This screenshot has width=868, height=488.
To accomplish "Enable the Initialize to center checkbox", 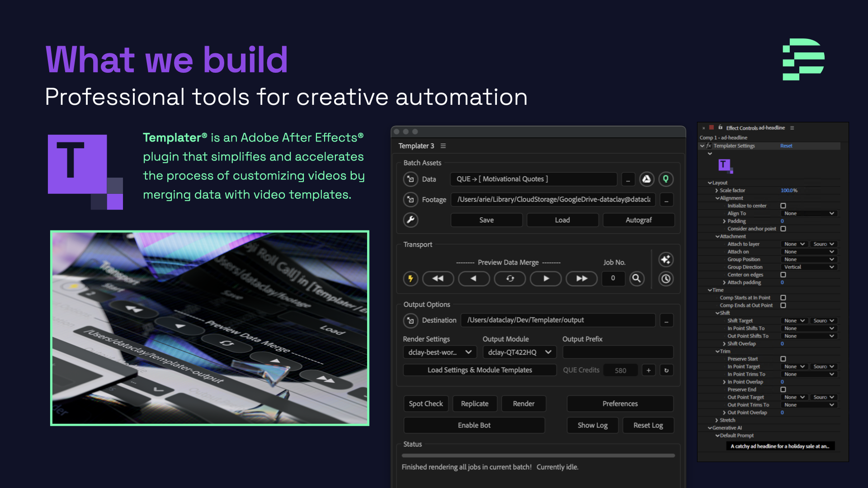I will click(783, 206).
